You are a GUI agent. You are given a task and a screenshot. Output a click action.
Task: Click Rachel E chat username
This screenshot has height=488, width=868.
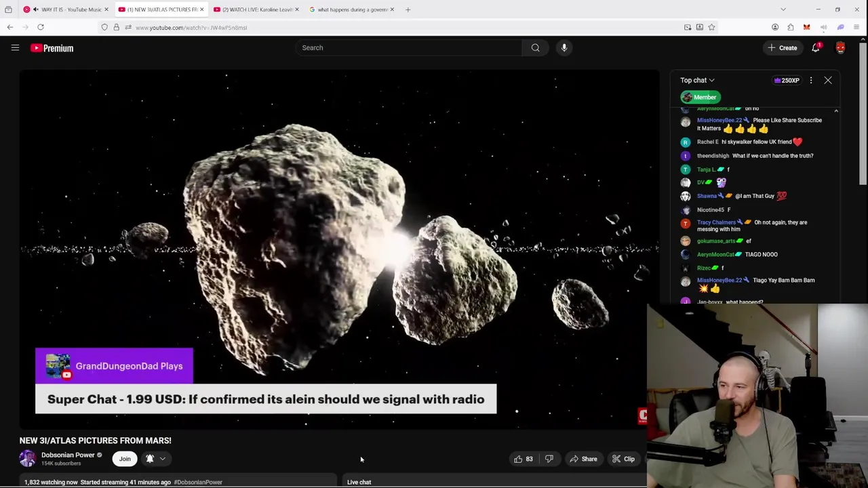(x=707, y=142)
